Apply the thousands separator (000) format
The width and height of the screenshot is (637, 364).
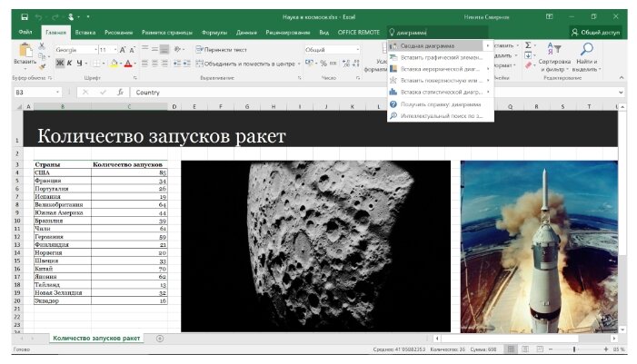(333, 64)
